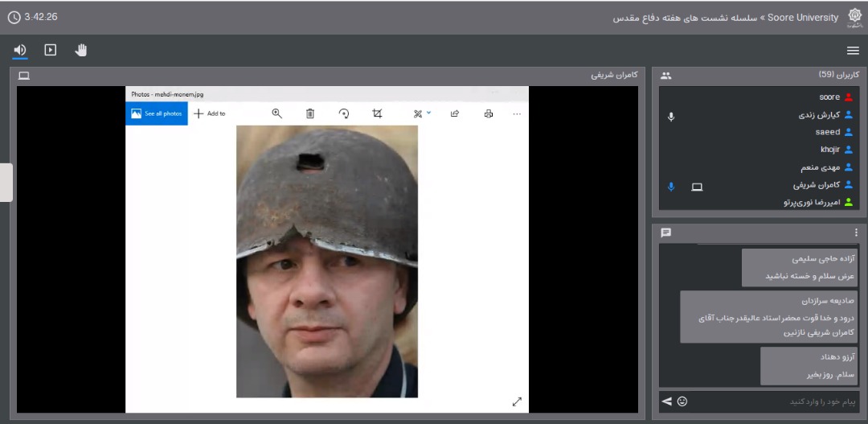
Task: Click the shared helmet photo
Action: click(x=327, y=261)
